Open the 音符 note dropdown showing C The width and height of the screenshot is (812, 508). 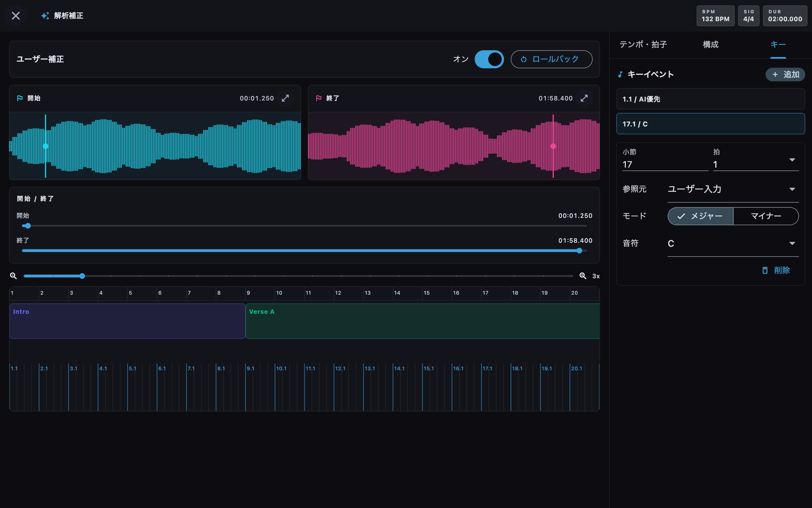coord(733,244)
